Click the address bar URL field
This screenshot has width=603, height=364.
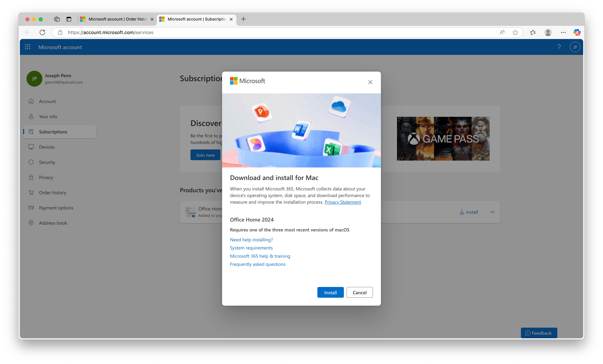pyautogui.click(x=269, y=32)
